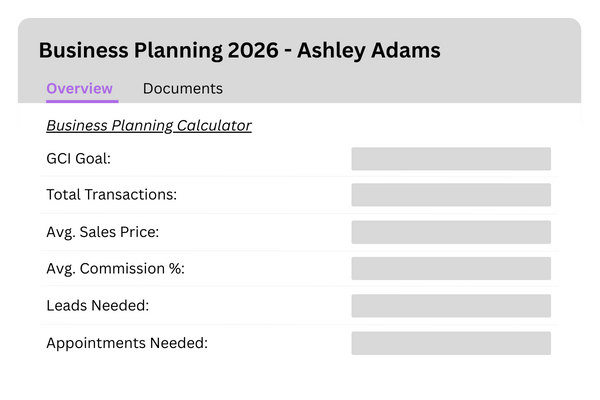Switch to the Overview tab
The width and height of the screenshot is (600, 400).
click(x=80, y=88)
